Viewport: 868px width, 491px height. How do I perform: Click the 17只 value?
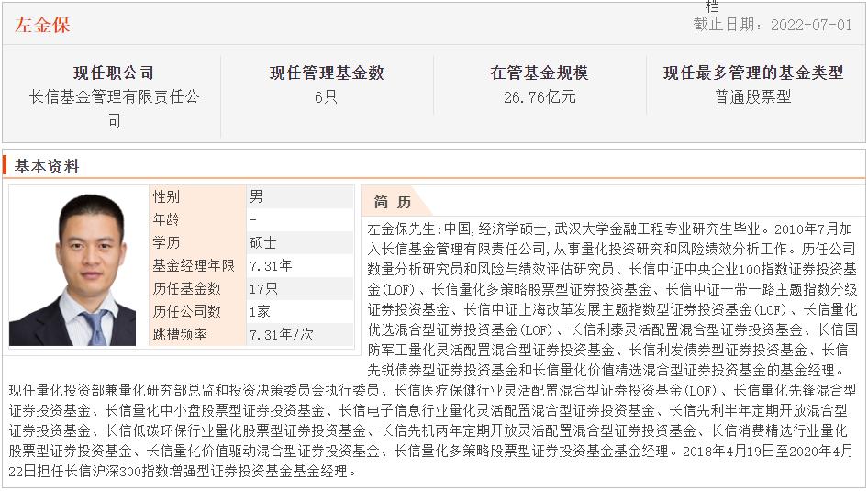click(x=263, y=288)
